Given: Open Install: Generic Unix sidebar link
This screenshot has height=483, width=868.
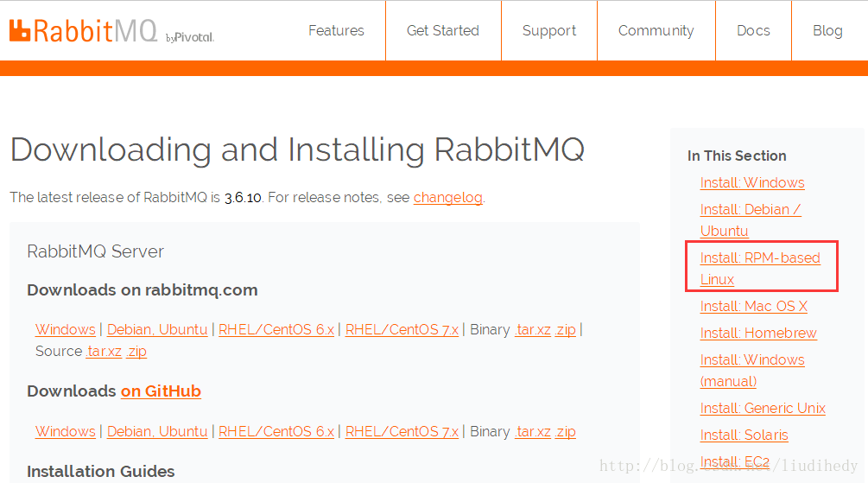Looking at the screenshot, I should (x=763, y=408).
